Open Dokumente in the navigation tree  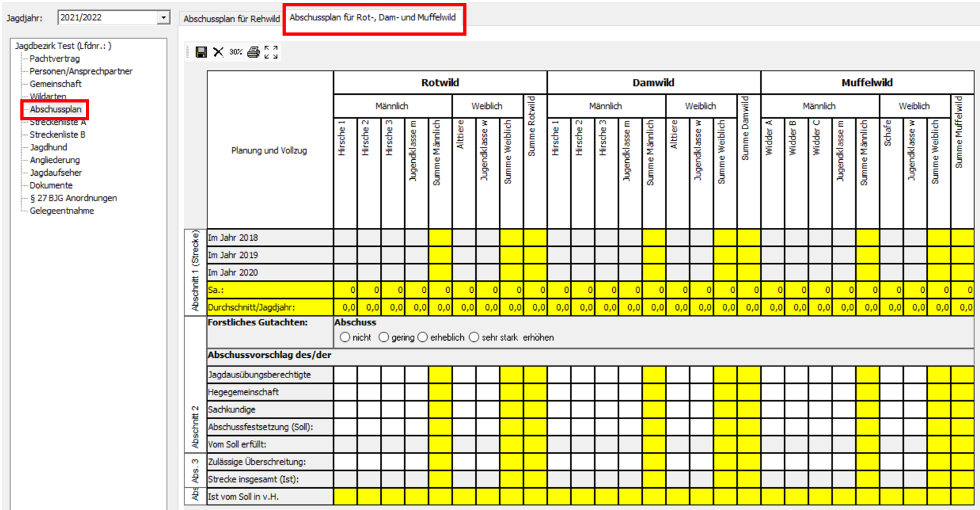[x=51, y=185]
